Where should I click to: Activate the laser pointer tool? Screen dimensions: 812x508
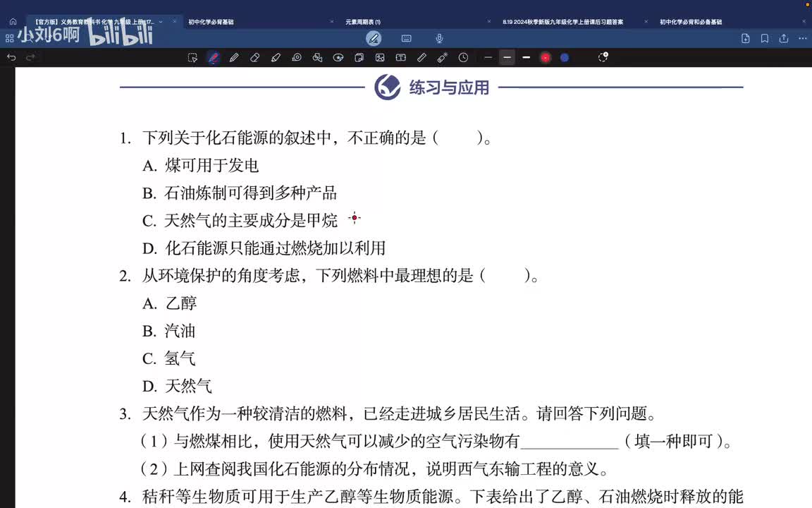pyautogui.click(x=442, y=58)
